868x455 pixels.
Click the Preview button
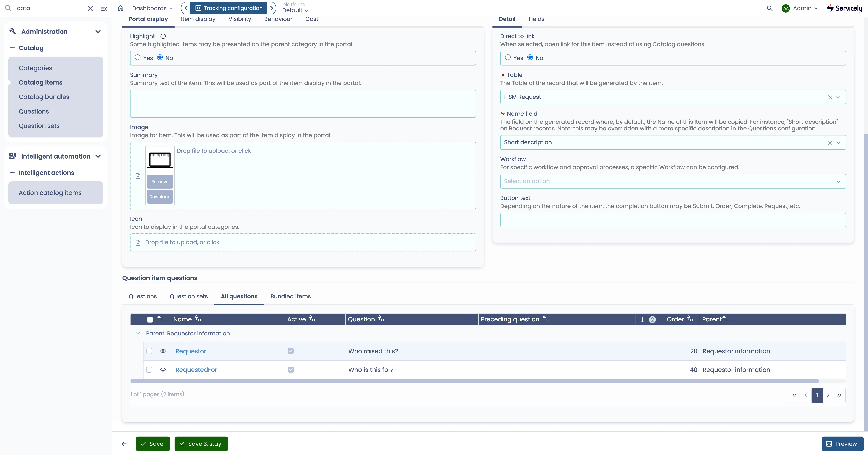point(842,444)
